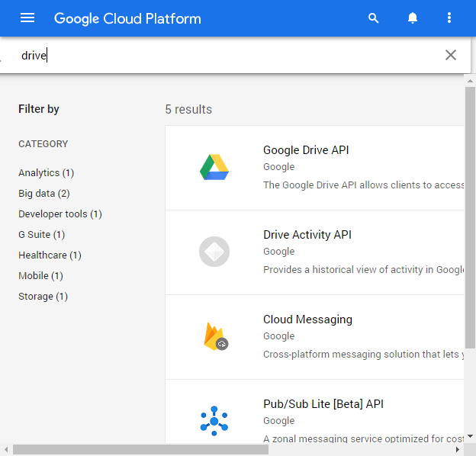
Task: Click 'Cross-platform messaging solution' description
Action: (363, 355)
